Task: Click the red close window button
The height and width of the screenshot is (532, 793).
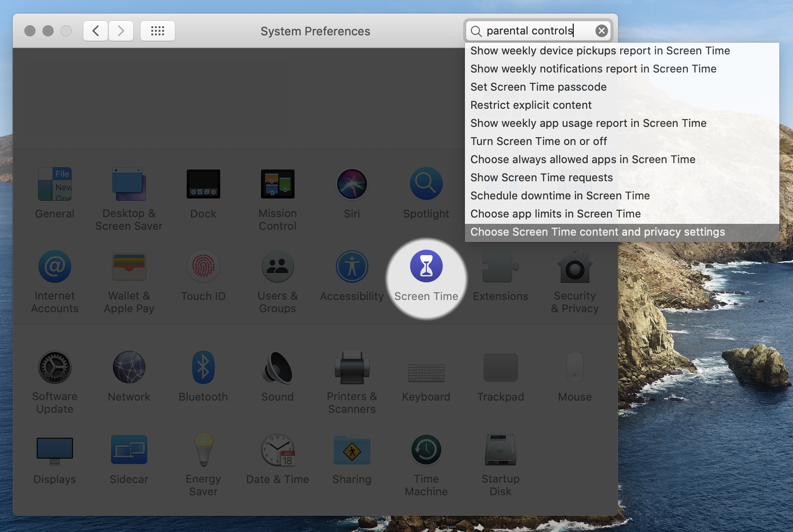Action: pyautogui.click(x=30, y=31)
